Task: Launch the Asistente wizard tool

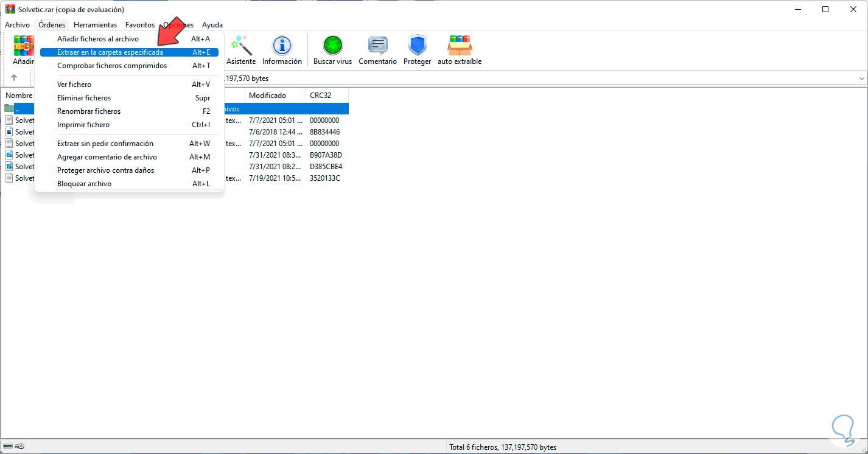Action: (x=241, y=50)
